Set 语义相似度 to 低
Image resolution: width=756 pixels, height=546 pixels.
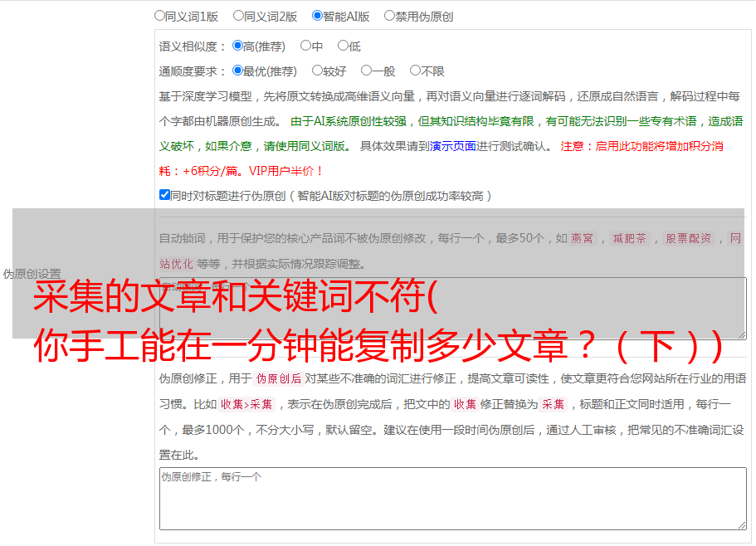point(343,46)
